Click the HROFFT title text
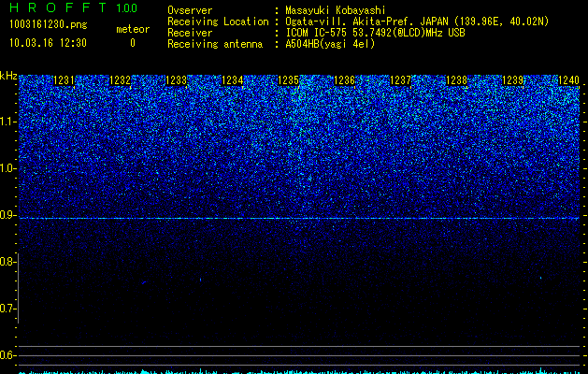The width and height of the screenshot is (588, 374). click(58, 7)
